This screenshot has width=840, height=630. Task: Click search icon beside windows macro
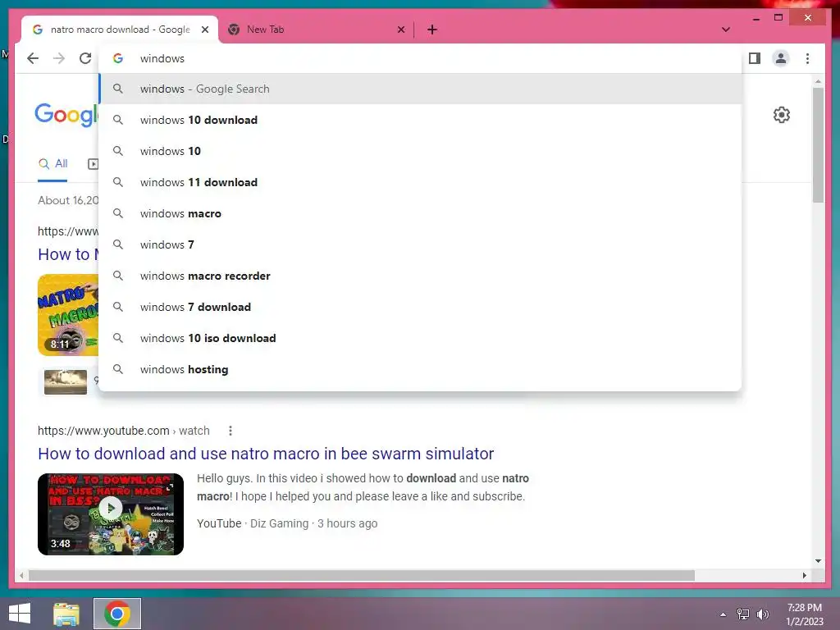point(118,213)
